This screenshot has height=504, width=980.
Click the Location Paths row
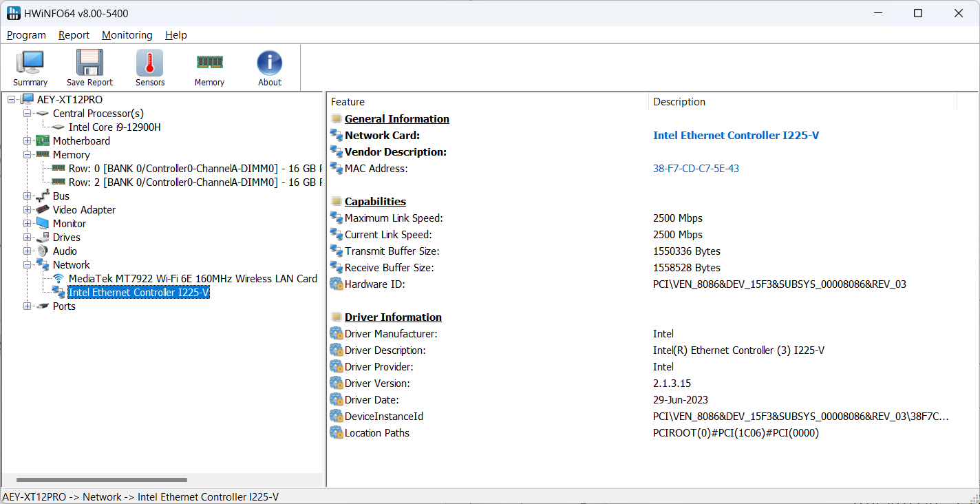pos(652,433)
